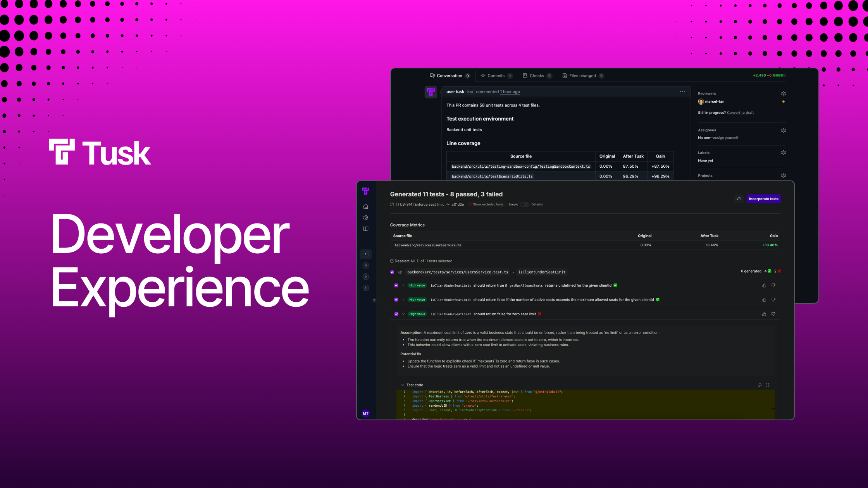Screen dimensions: 868x488
Task: Expand the 'active seats exceeds' test row
Action: (x=403, y=300)
